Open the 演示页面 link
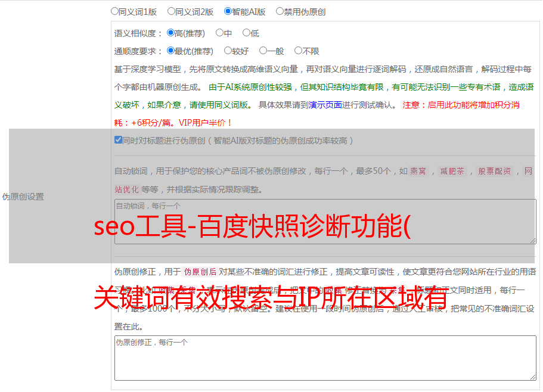 click(x=325, y=105)
